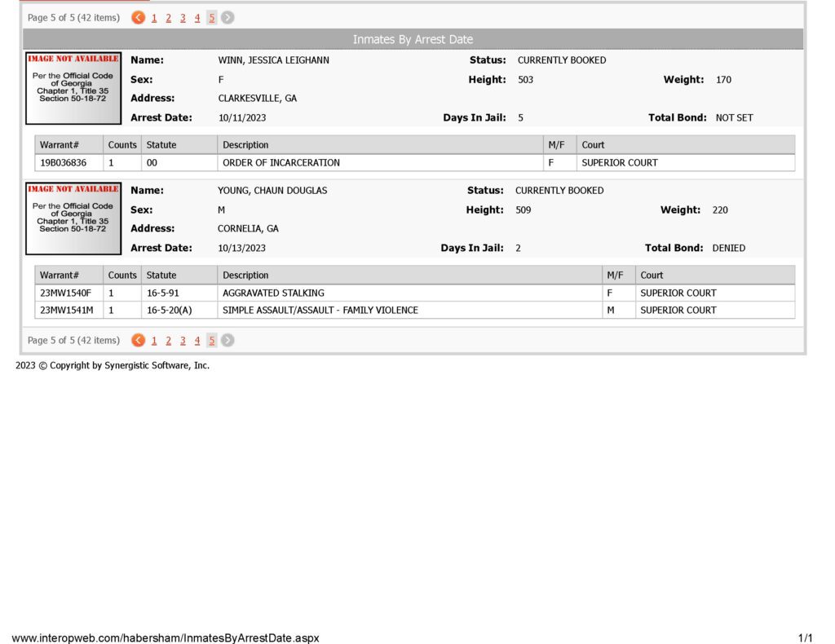Image resolution: width=835 pixels, height=644 pixels.
Task: Go to page 1 in bottom pager
Action: coord(154,341)
